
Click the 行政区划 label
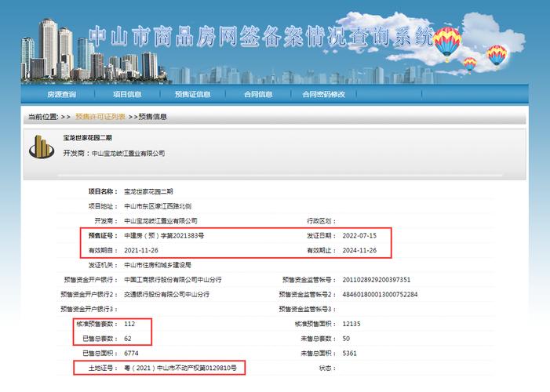point(322,221)
